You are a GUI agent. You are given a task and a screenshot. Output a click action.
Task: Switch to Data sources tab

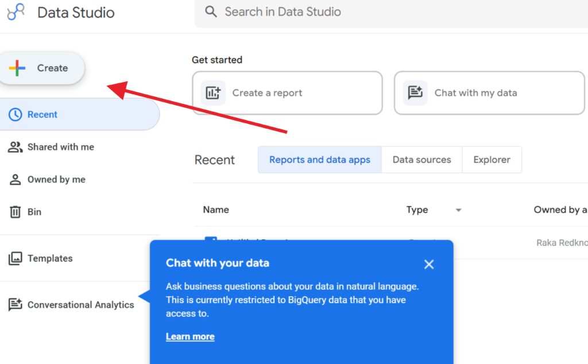[x=422, y=160]
